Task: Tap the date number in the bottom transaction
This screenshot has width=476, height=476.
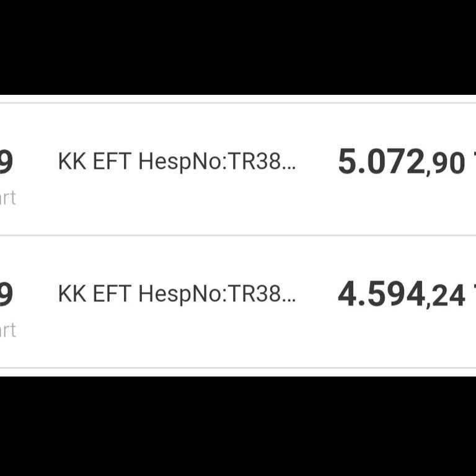Action: (6, 294)
